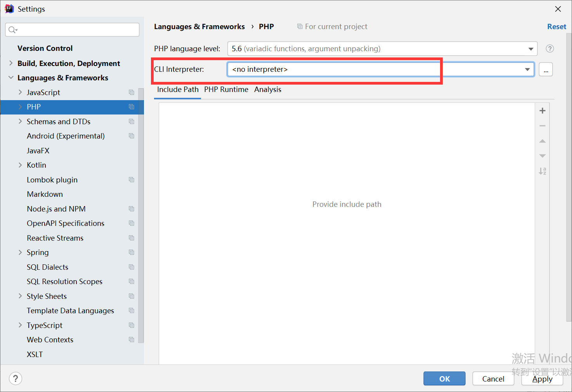Click the Apply button
This screenshot has height=392, width=572.
pyautogui.click(x=542, y=378)
